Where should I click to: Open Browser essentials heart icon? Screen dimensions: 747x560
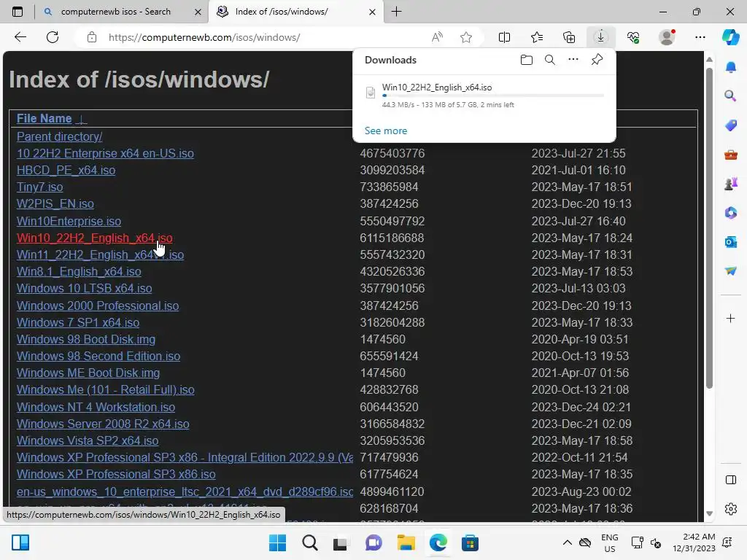tap(633, 37)
